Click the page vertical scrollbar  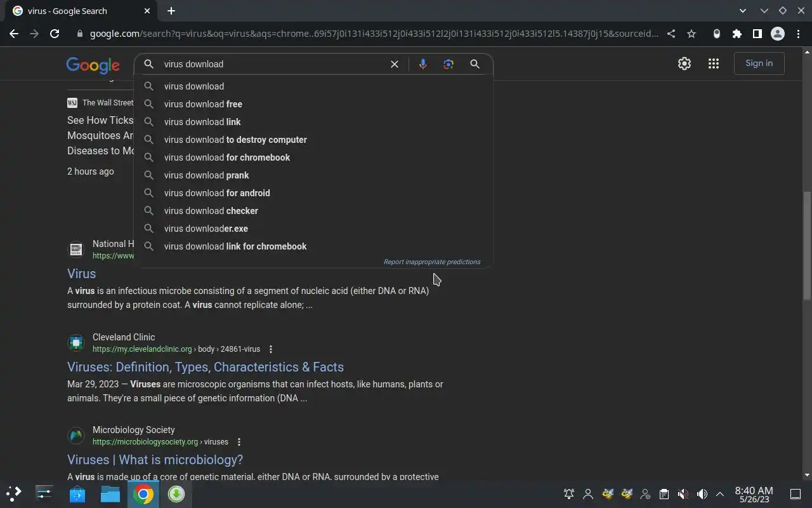click(807, 245)
